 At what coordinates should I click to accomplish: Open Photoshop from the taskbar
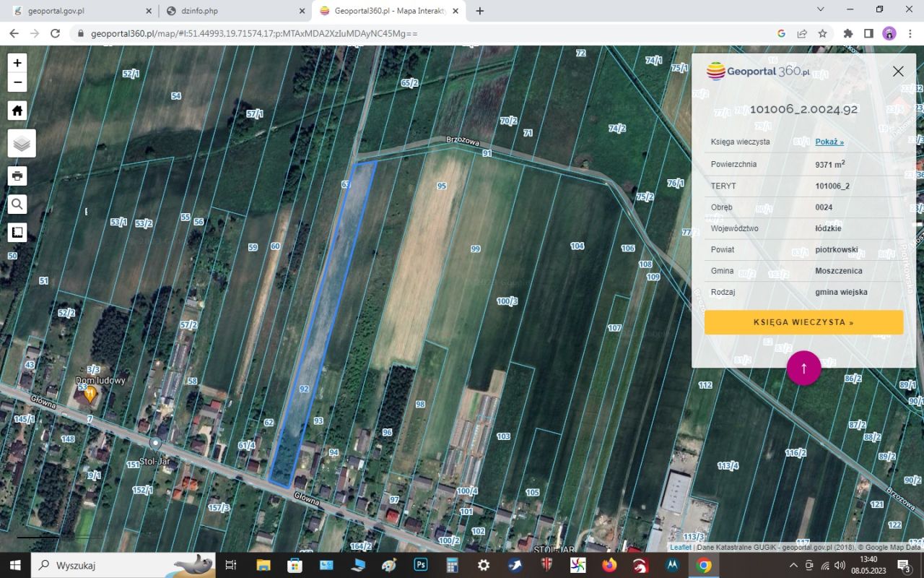pyautogui.click(x=419, y=565)
